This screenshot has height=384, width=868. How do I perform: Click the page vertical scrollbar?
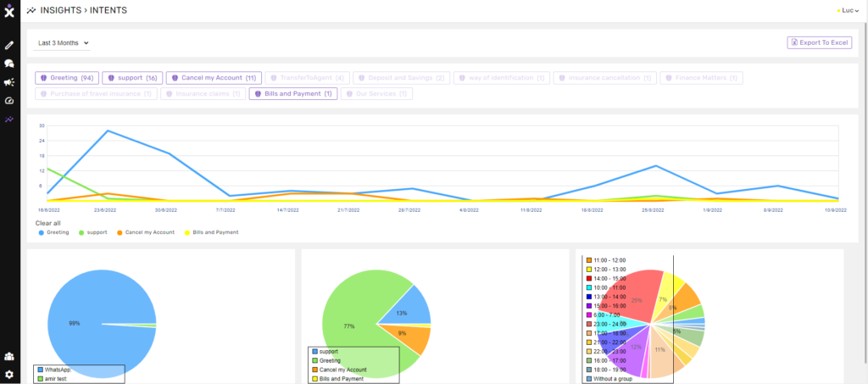click(865, 193)
